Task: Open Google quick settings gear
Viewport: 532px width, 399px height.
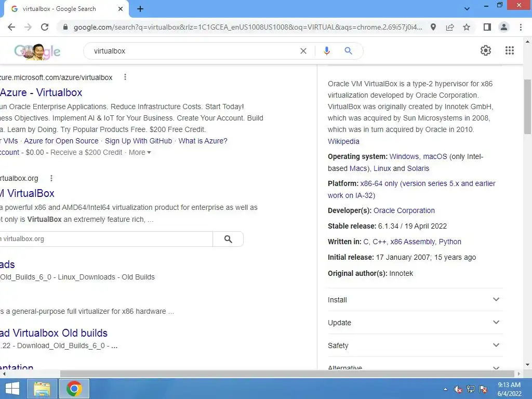Action: (486, 50)
